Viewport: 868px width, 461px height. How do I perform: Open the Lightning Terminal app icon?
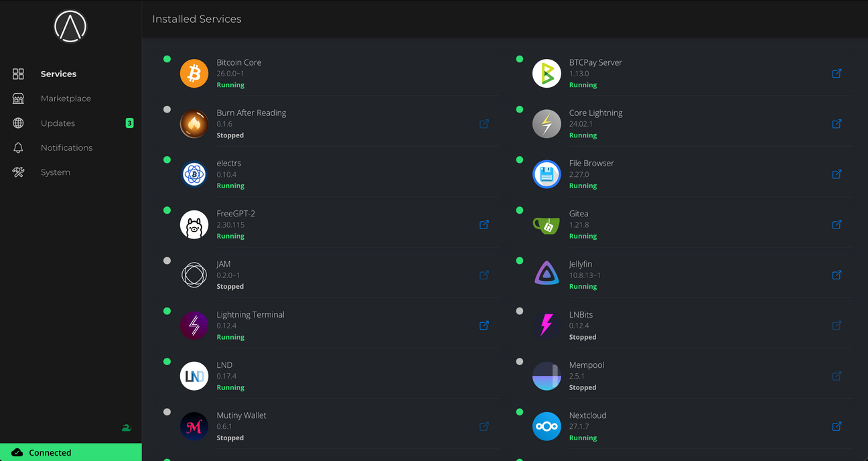(194, 325)
